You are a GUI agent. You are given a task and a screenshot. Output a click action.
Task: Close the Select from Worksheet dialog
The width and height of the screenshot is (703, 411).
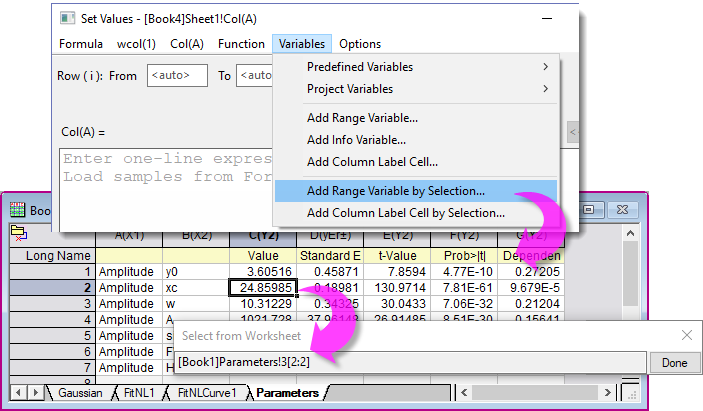click(686, 336)
